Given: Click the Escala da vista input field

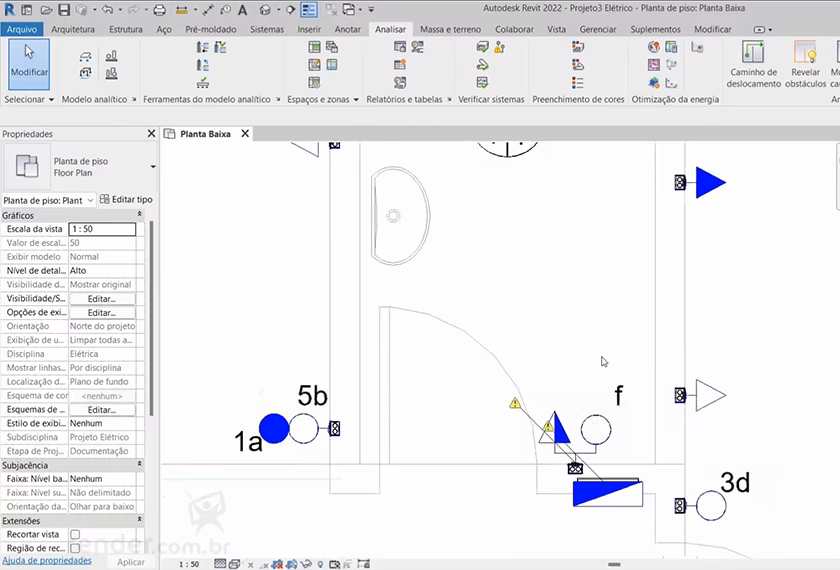Looking at the screenshot, I should (x=101, y=229).
